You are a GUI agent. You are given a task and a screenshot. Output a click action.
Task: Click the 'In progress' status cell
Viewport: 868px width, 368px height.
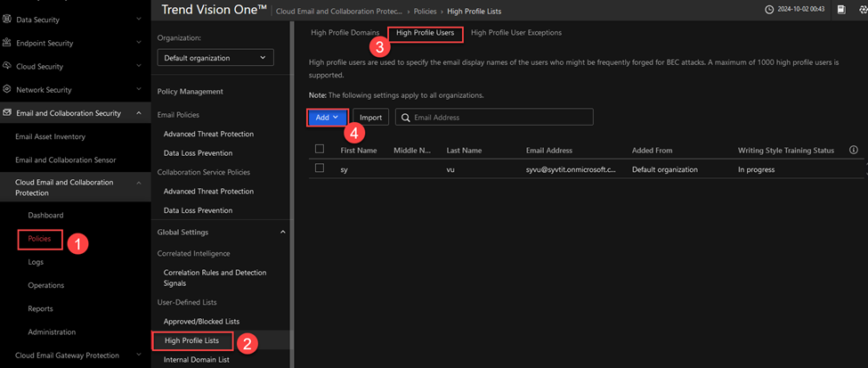tap(756, 169)
